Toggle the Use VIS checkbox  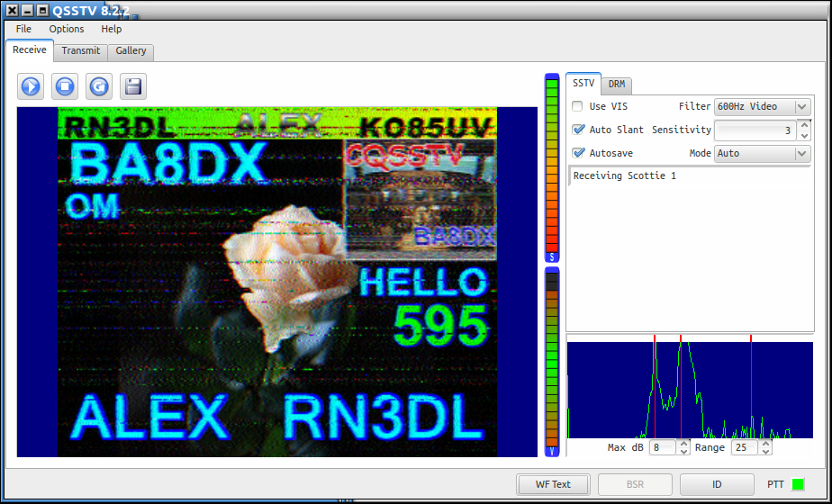tap(578, 106)
